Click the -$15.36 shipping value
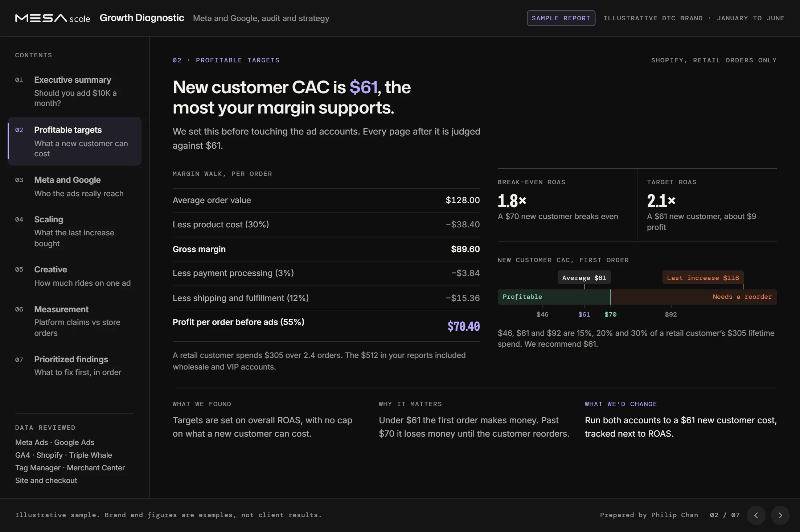The width and height of the screenshot is (800, 532). 463,298
